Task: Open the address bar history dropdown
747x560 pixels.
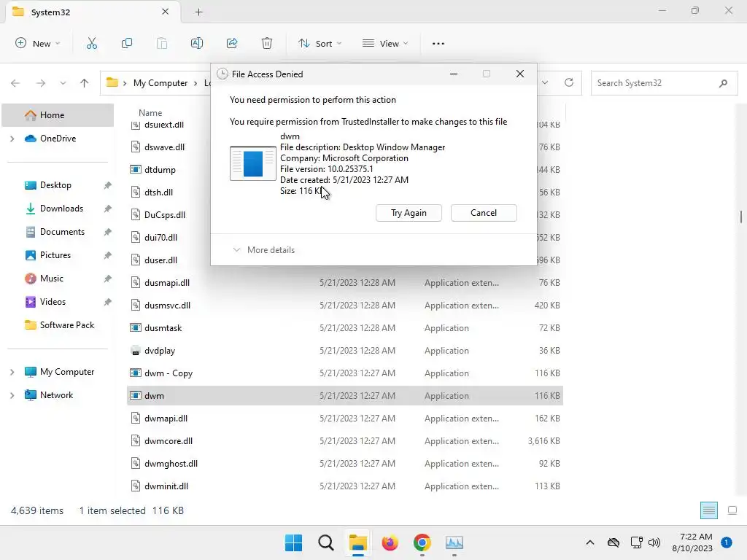Action: coord(545,82)
